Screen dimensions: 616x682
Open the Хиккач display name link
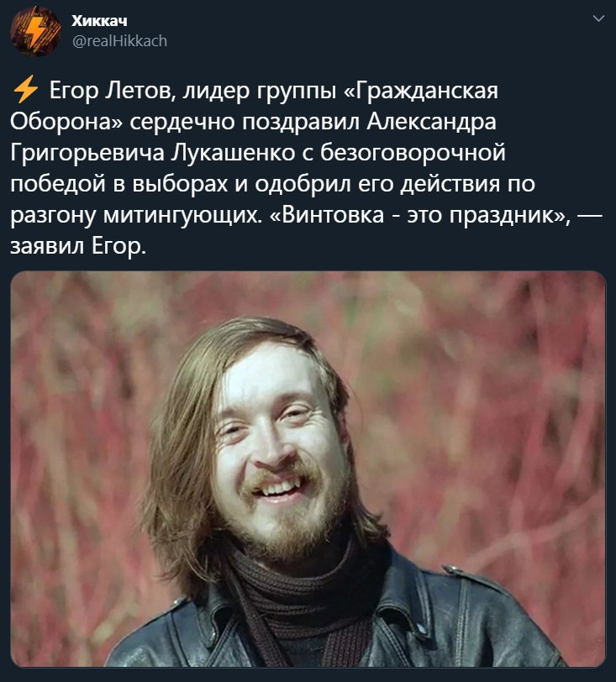coord(99,20)
